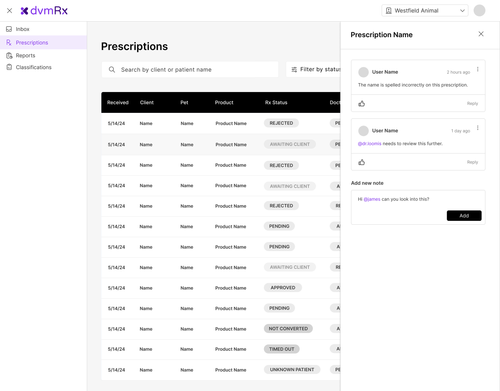500x391 pixels.
Task: Like the note mentioning @dr.loomis
Action: coord(362,162)
